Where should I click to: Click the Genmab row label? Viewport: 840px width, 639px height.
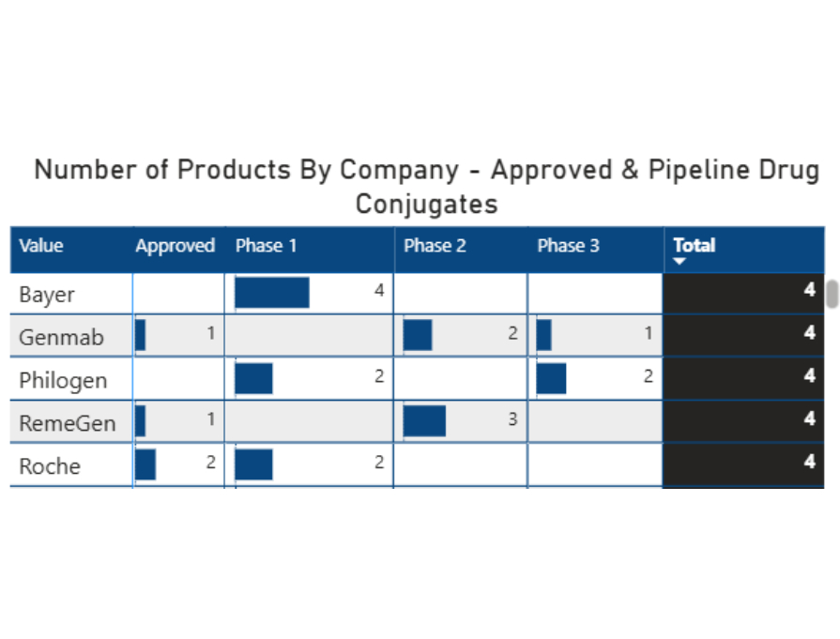[x=62, y=337]
